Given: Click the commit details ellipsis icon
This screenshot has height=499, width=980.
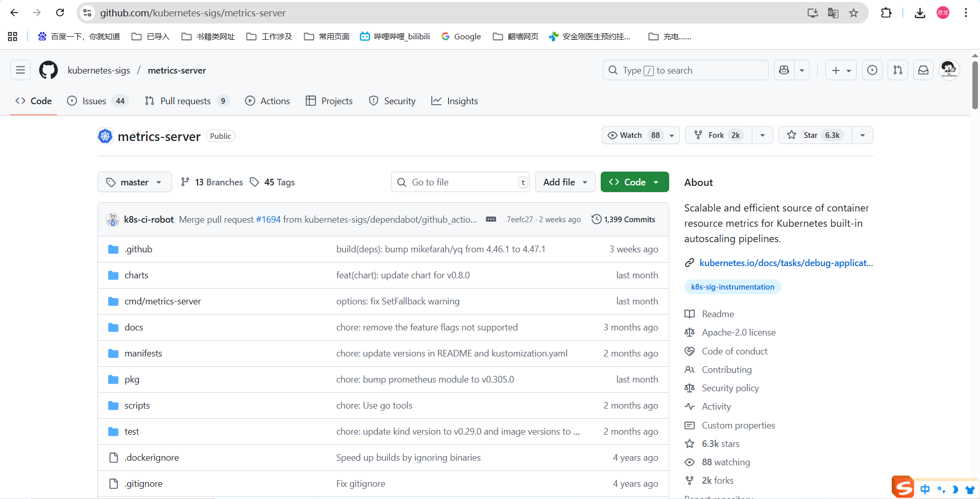Looking at the screenshot, I should 491,219.
